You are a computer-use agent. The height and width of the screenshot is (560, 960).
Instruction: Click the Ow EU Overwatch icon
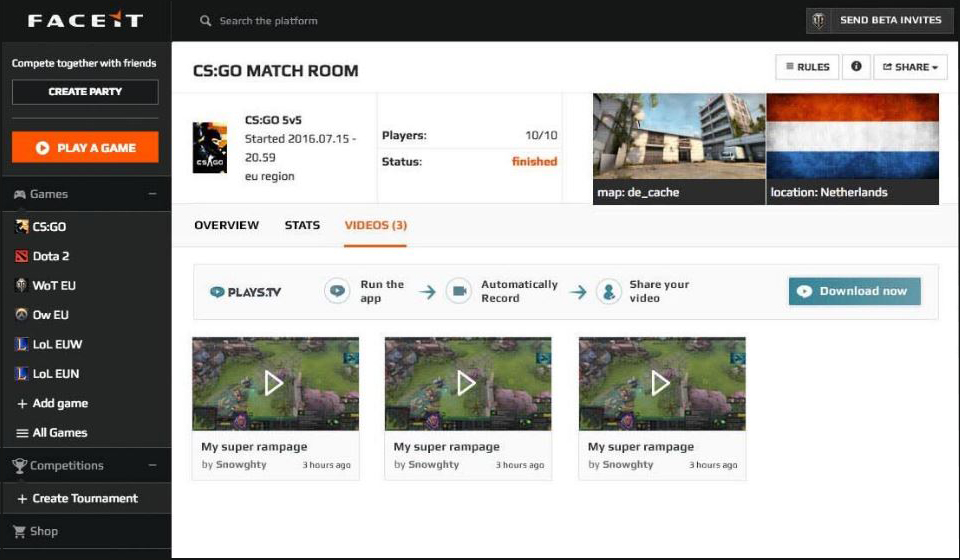coord(21,315)
